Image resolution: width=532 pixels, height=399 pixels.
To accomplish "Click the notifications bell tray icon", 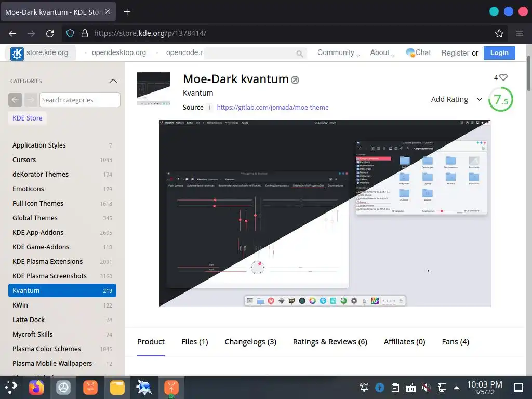I will 364,387.
